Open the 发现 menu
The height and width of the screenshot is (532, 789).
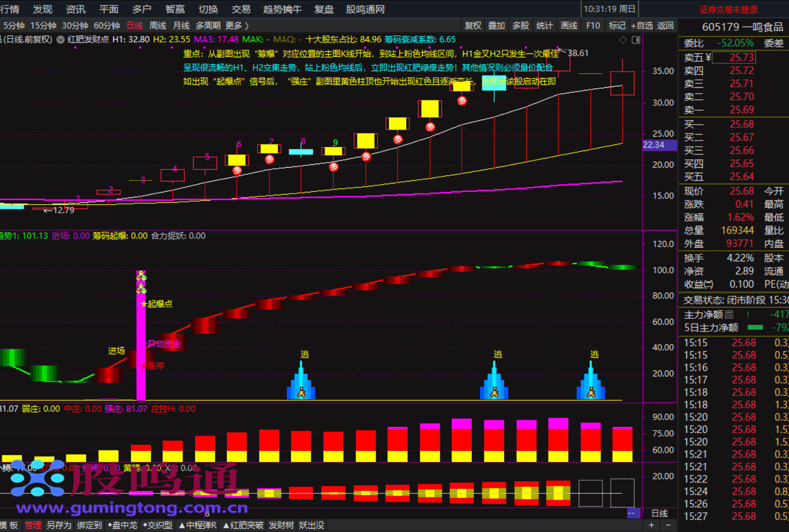[42, 9]
